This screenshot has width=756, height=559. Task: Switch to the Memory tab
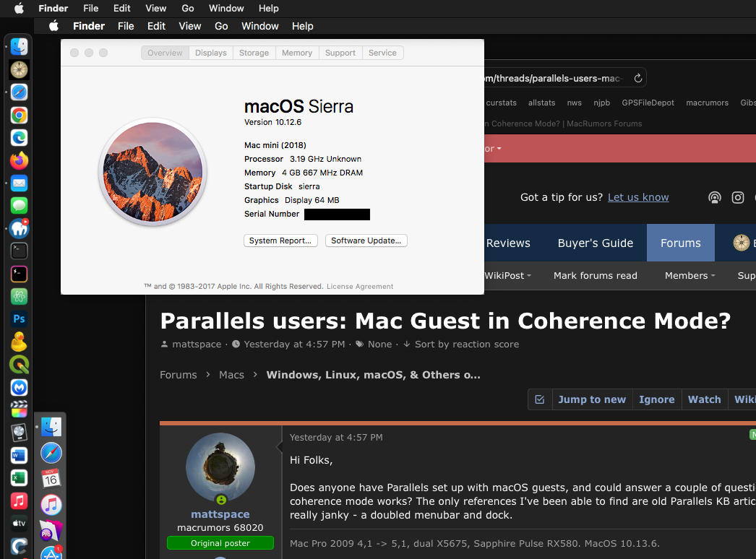coord(297,53)
